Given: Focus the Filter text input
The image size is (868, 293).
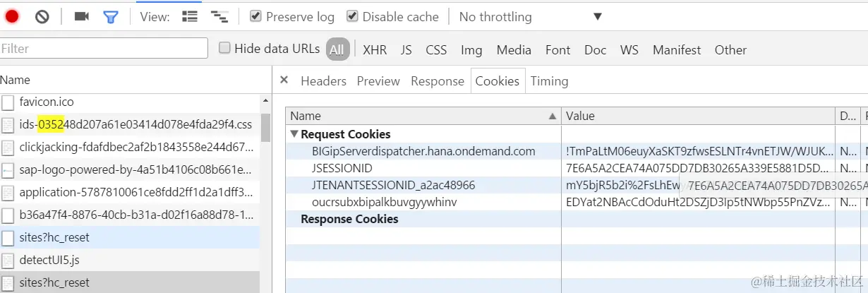Looking at the screenshot, I should (x=104, y=49).
